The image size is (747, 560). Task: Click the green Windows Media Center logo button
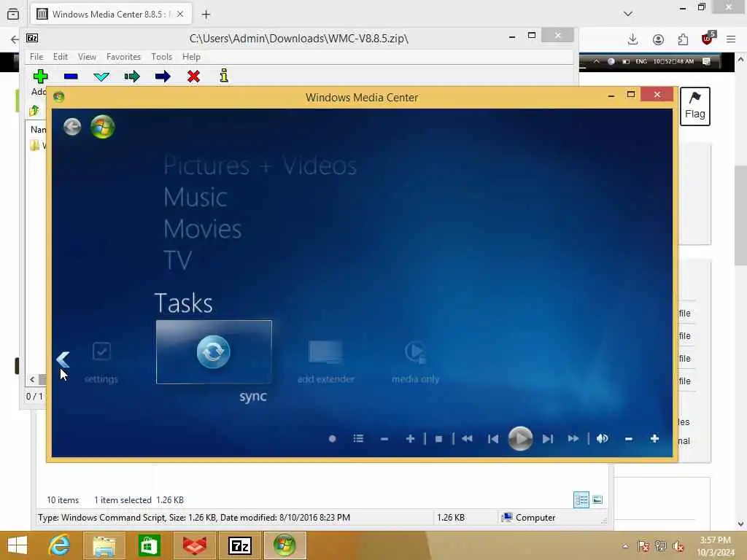pos(102,127)
